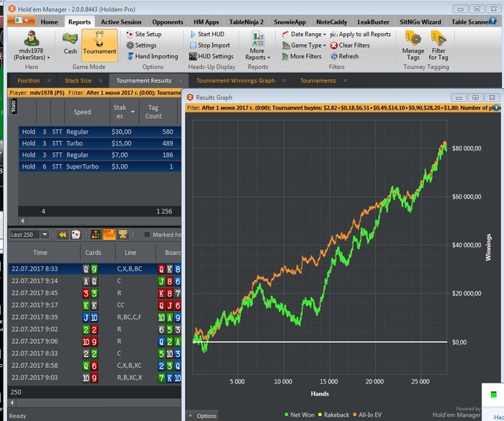
Task: Toggle the Marked hands checkbox
Action: [x=147, y=235]
